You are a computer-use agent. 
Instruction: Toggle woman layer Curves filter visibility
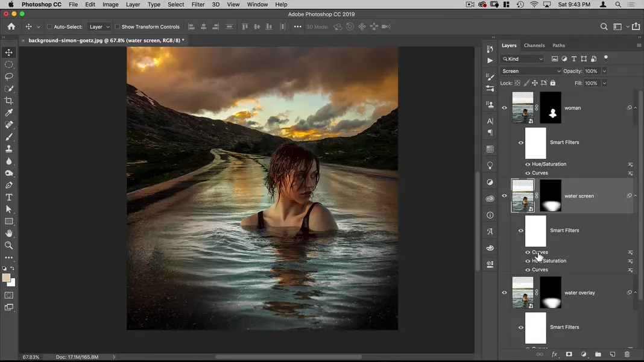pyautogui.click(x=528, y=173)
